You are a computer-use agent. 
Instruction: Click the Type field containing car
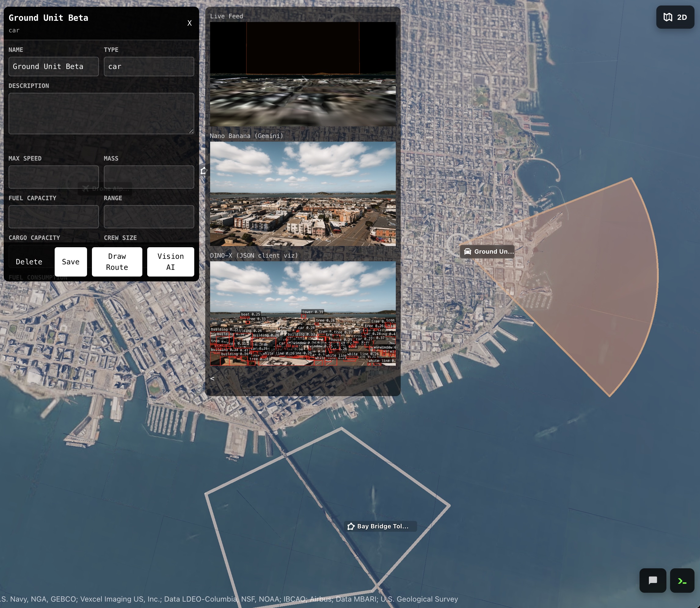tap(149, 67)
